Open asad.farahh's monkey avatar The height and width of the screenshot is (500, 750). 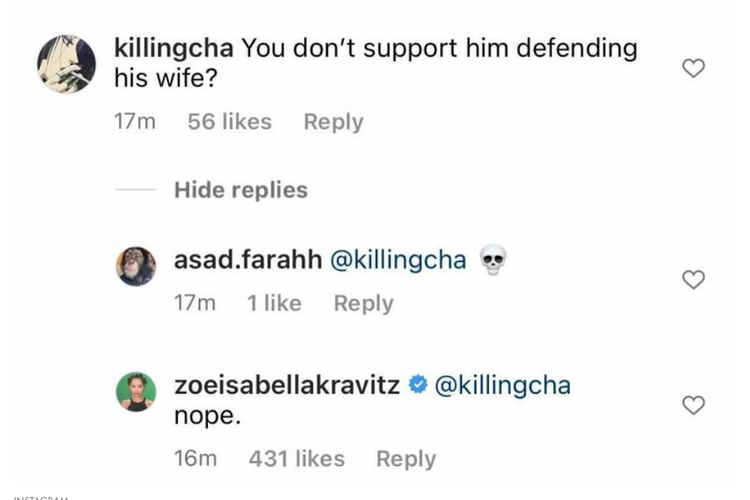[137, 266]
